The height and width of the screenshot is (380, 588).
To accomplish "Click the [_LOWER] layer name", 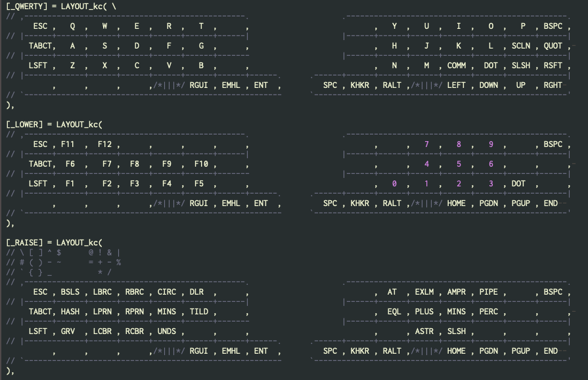I will (24, 125).
